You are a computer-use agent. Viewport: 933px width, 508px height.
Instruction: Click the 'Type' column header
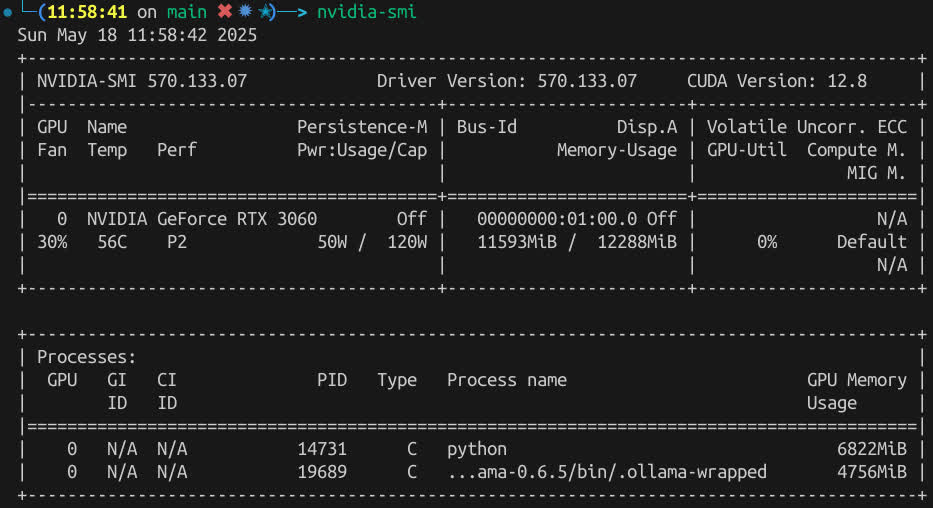coord(397,380)
